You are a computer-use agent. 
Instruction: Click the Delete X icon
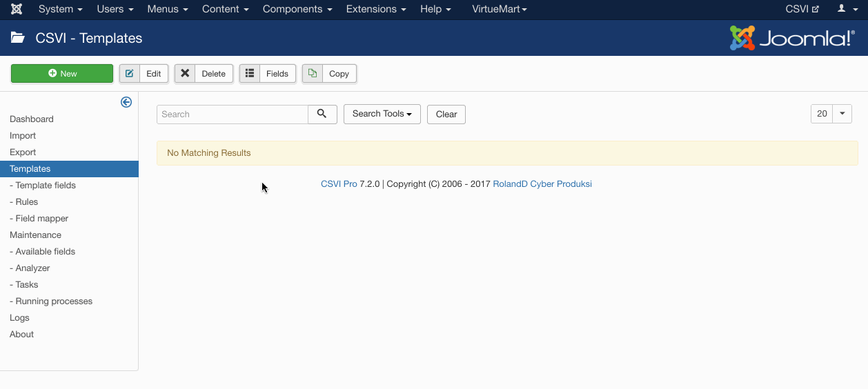[185, 74]
